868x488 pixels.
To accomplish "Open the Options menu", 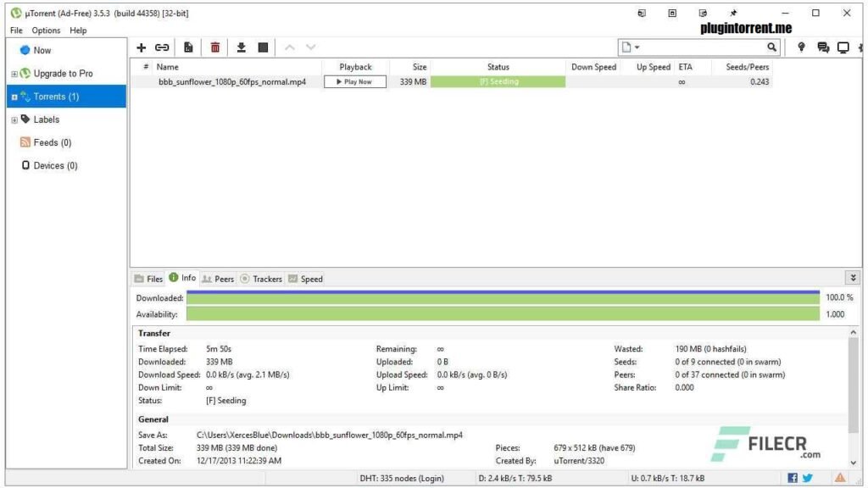I will pos(46,30).
